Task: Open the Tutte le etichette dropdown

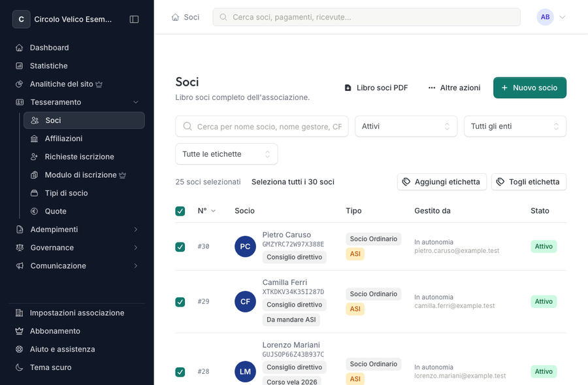Action: click(227, 154)
